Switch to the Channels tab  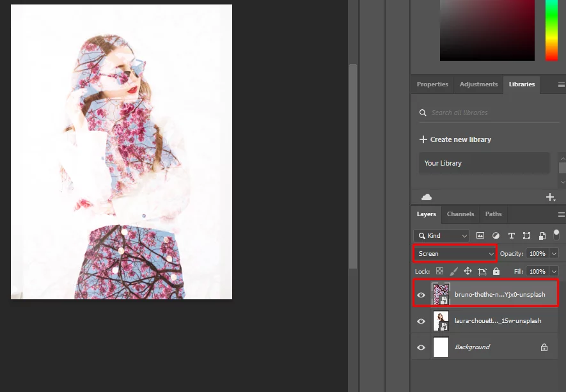[x=460, y=214]
